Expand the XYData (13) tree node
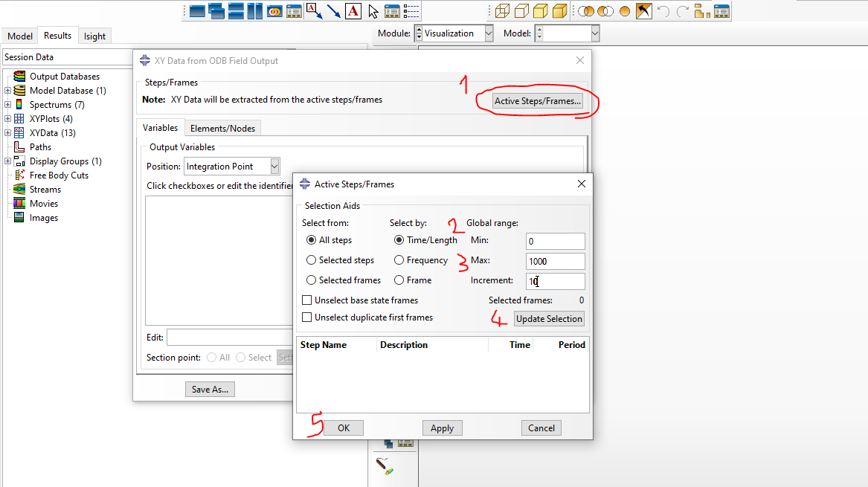Viewport: 868px width, 487px height. point(7,133)
